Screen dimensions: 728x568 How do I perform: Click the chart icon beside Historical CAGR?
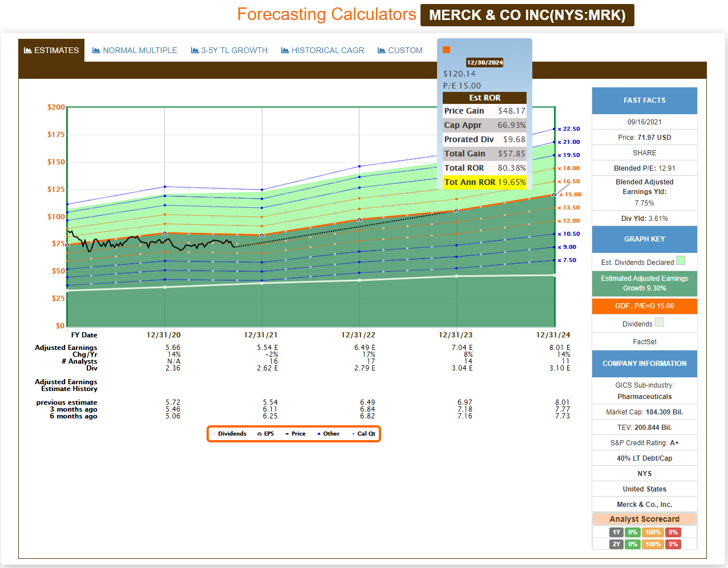coord(285,50)
